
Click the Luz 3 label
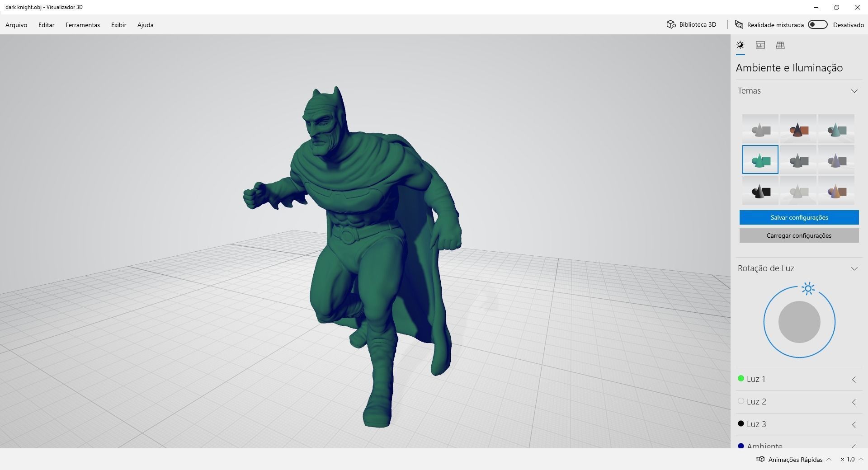[757, 424]
